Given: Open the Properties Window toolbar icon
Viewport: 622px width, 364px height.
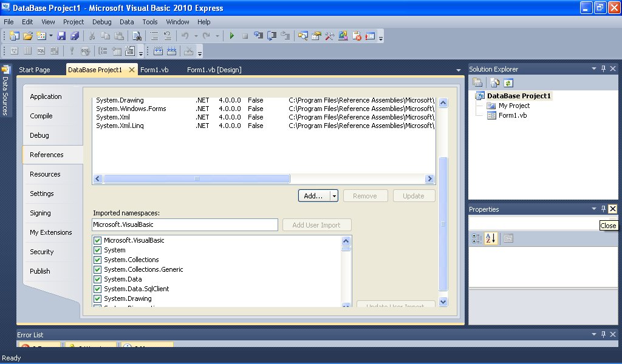Looking at the screenshot, I should 316,36.
